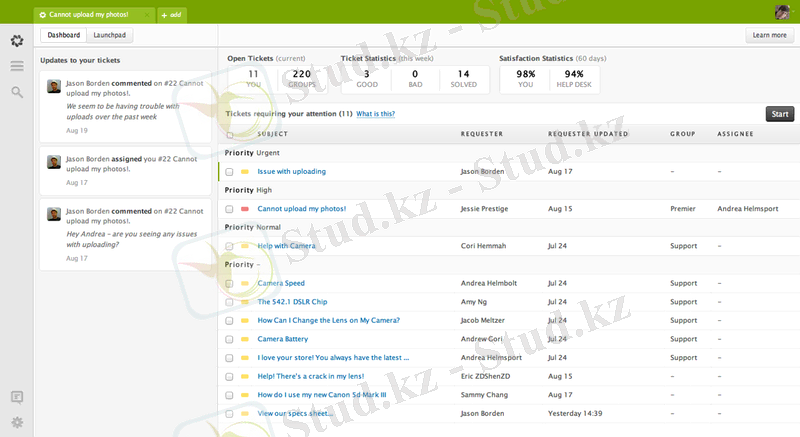800x437 pixels.
Task: Open 'How Can I Change the Lens on My Camera?'
Action: [329, 321]
